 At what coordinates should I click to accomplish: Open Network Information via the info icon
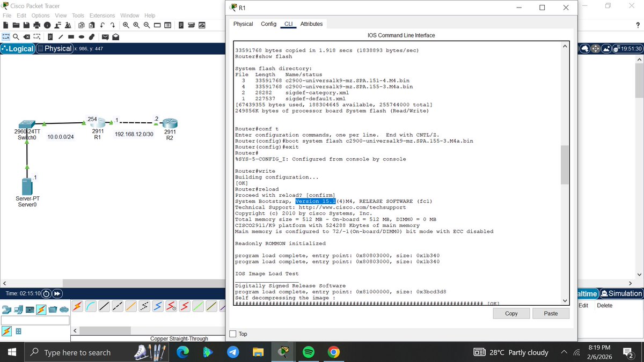tap(47, 25)
